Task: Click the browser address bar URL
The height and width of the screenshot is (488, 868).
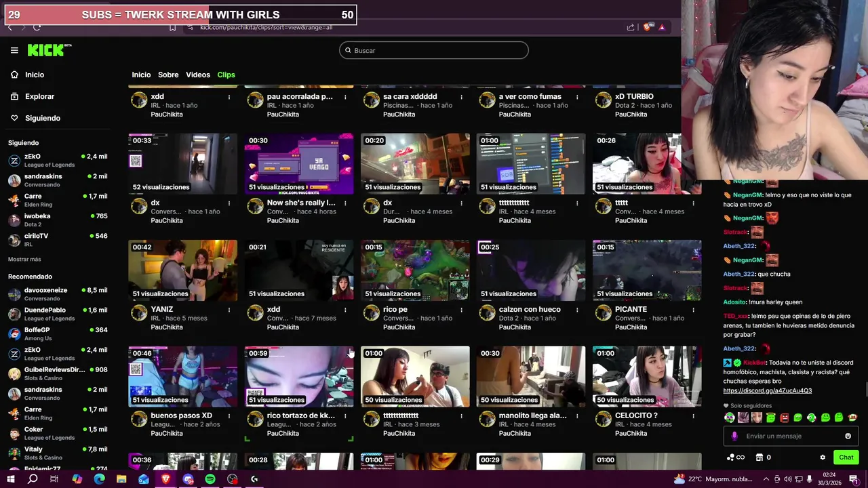Action: click(267, 27)
